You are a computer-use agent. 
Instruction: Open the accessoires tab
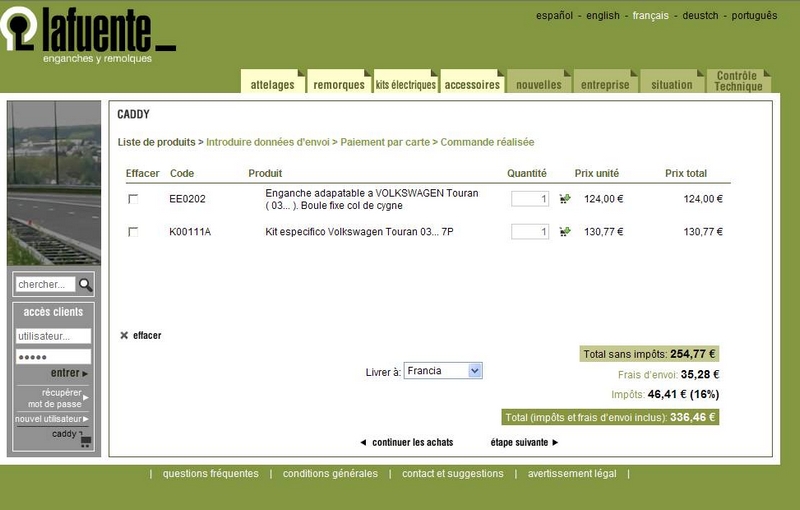[472, 82]
